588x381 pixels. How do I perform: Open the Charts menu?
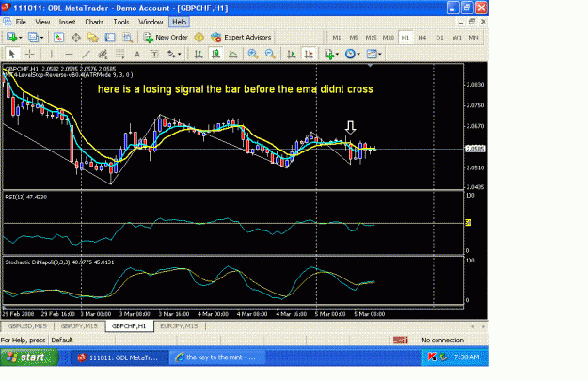click(94, 23)
